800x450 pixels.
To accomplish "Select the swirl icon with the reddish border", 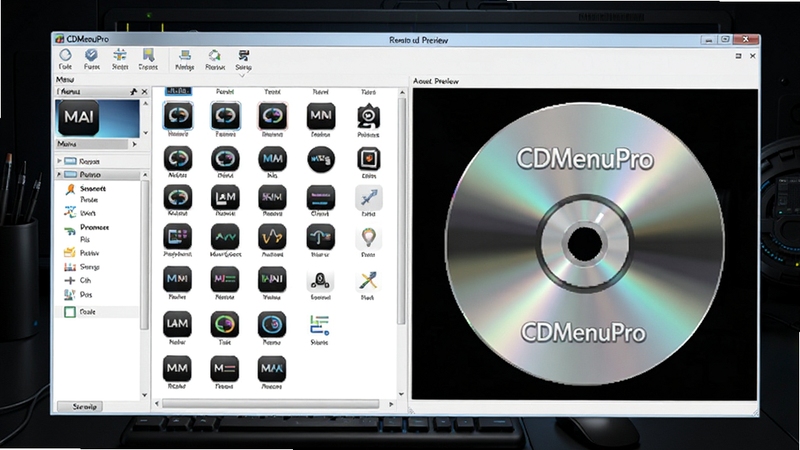I will pyautogui.click(x=272, y=116).
